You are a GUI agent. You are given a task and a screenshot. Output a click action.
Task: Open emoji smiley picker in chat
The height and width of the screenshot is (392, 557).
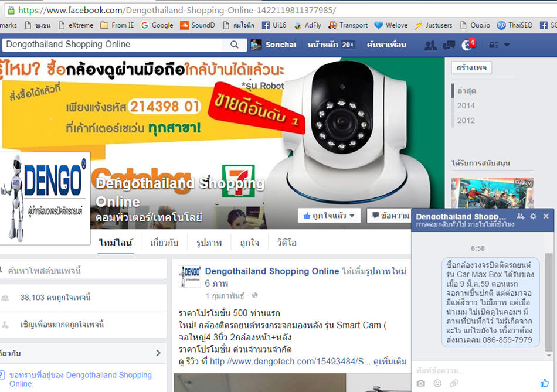(x=437, y=383)
